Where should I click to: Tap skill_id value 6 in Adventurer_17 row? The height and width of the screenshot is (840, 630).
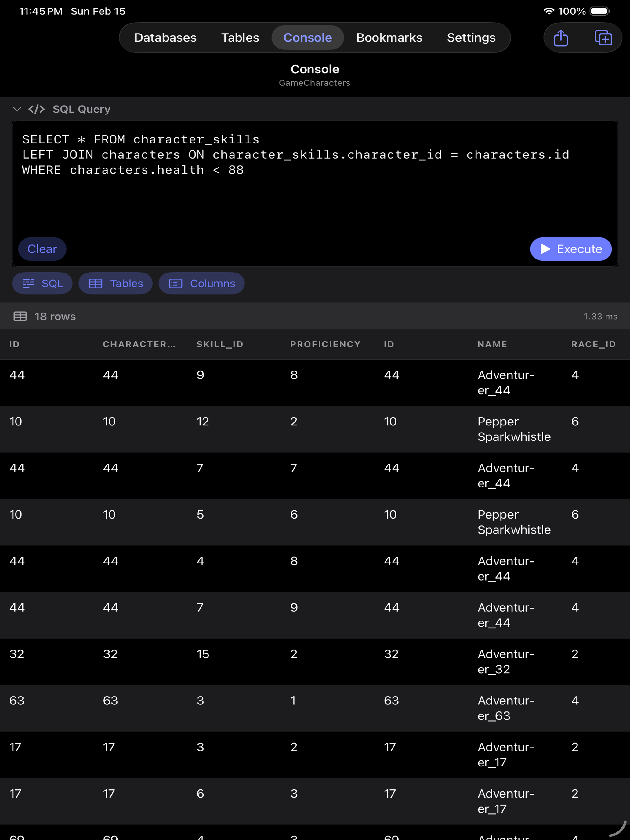coord(201,794)
